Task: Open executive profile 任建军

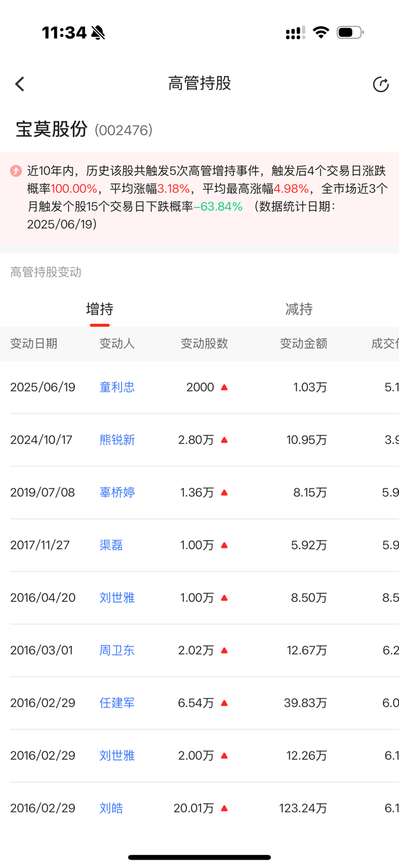Action: click(117, 703)
